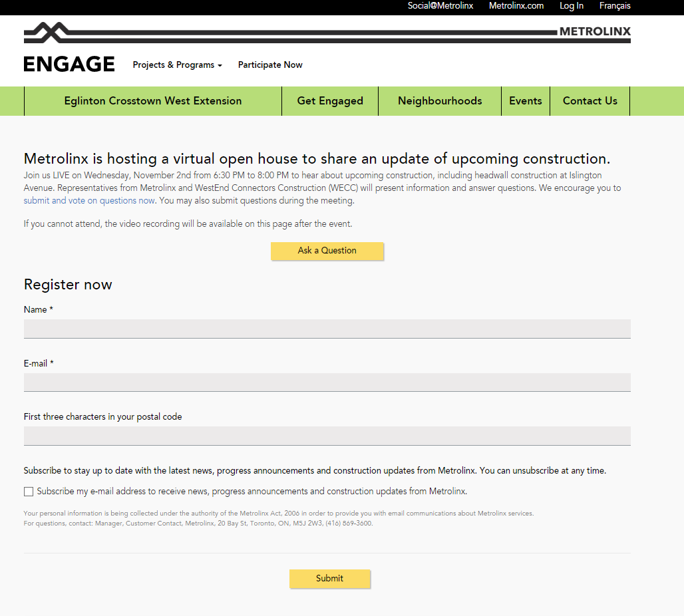The image size is (684, 616).
Task: Click the Submit button
Action: pos(330,579)
